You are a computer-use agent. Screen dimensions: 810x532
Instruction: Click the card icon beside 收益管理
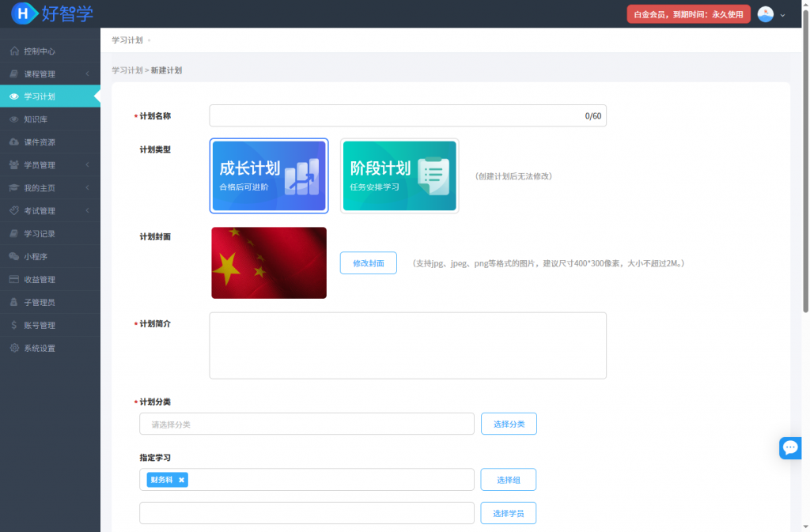pos(14,279)
